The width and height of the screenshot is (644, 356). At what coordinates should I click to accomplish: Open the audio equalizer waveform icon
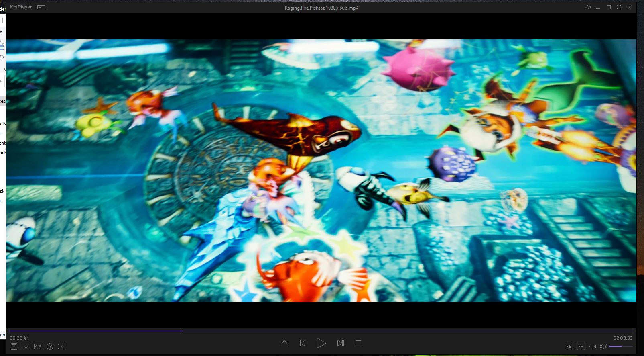coord(593,346)
